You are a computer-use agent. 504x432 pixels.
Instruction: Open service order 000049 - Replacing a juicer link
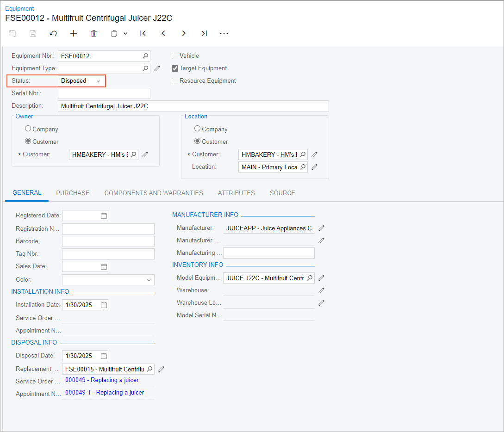pyautogui.click(x=102, y=380)
